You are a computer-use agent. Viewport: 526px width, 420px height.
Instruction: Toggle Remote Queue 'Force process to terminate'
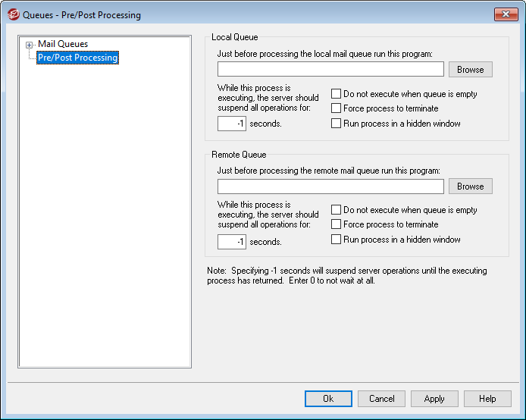(x=337, y=224)
